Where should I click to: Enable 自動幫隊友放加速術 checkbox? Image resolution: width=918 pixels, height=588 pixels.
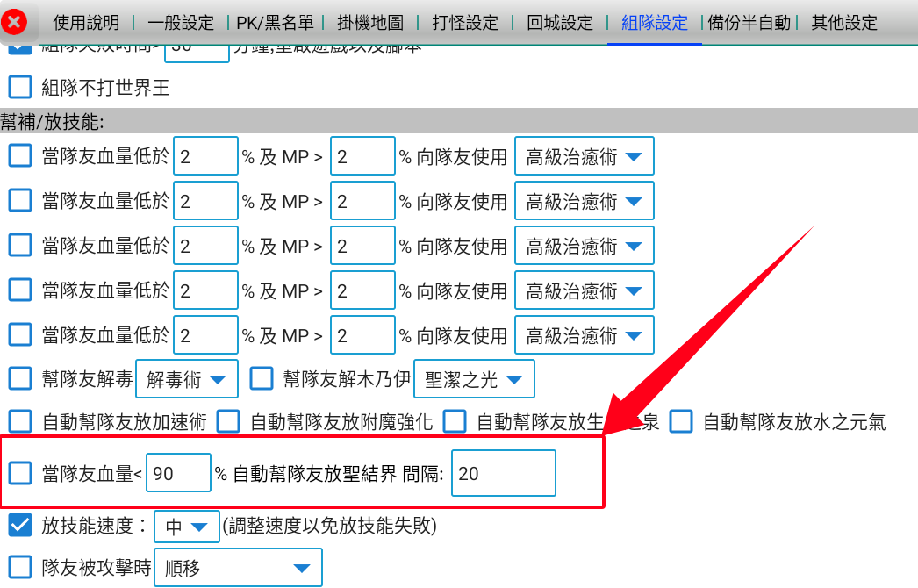(19, 422)
